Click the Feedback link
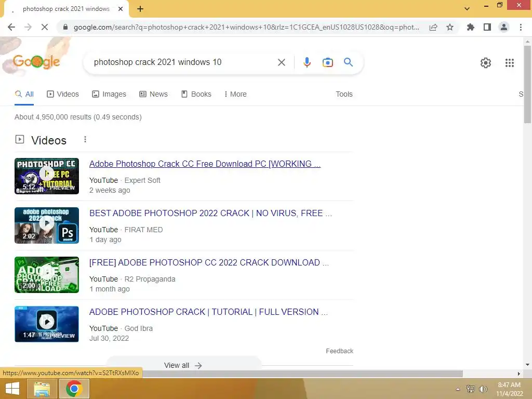 pos(339,351)
